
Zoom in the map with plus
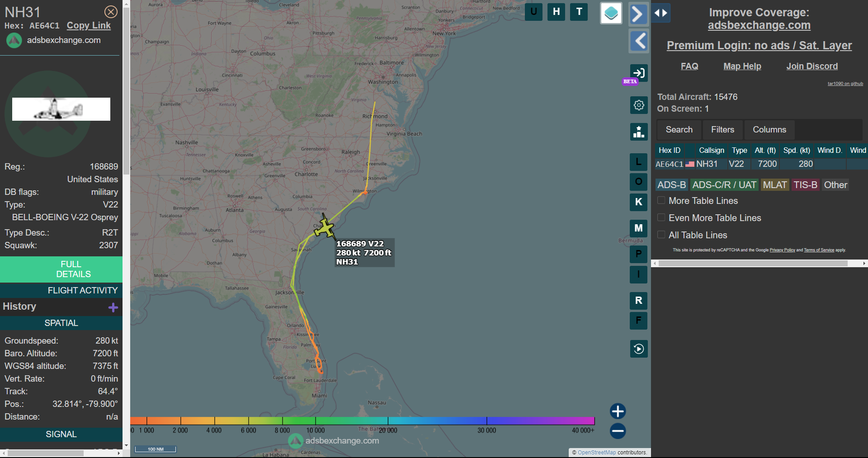pyautogui.click(x=618, y=411)
